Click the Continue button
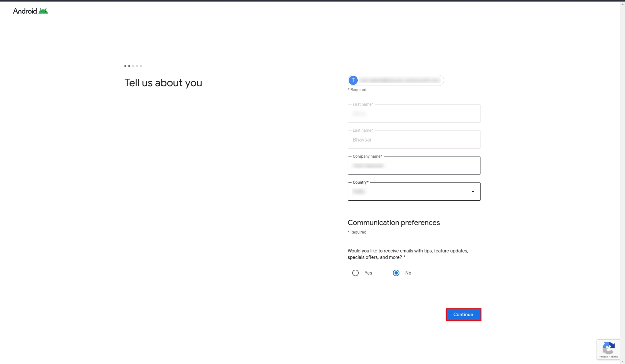The height and width of the screenshot is (364, 625). click(463, 315)
